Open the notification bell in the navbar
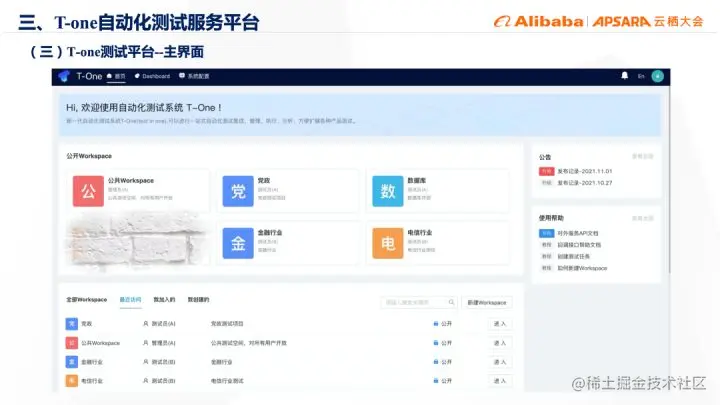Screen dimensions: 720x405 click(x=624, y=76)
